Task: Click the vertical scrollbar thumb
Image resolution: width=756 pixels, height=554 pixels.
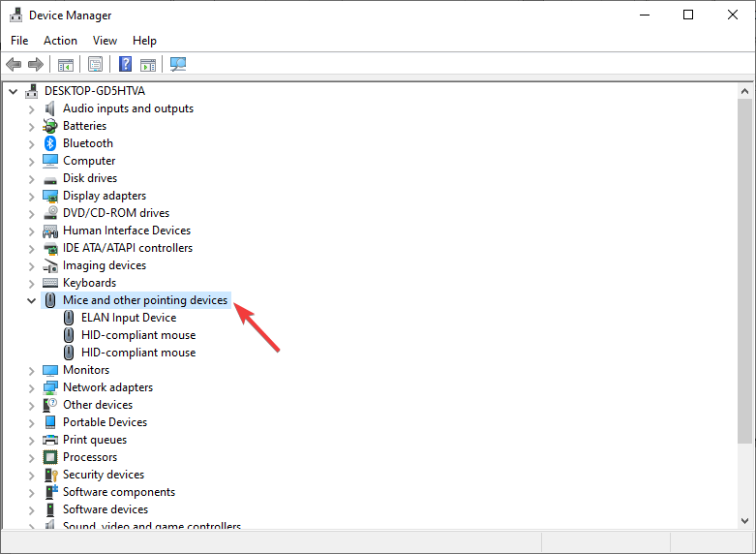Action: pyautogui.click(x=744, y=270)
